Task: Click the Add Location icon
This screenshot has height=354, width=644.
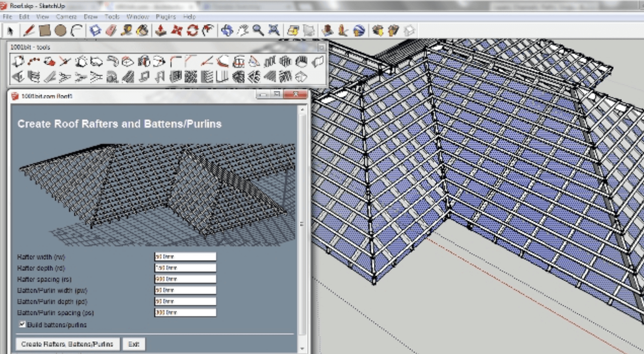Action: [293, 30]
